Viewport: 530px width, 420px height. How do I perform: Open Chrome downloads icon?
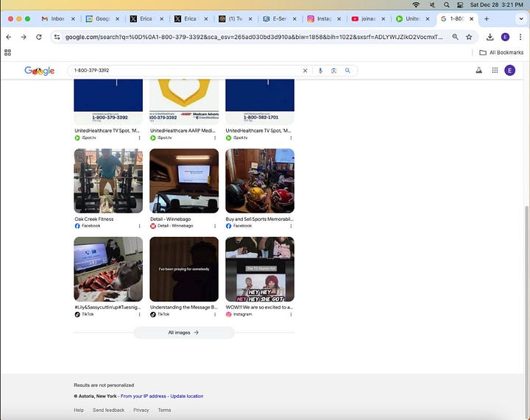coord(490,37)
